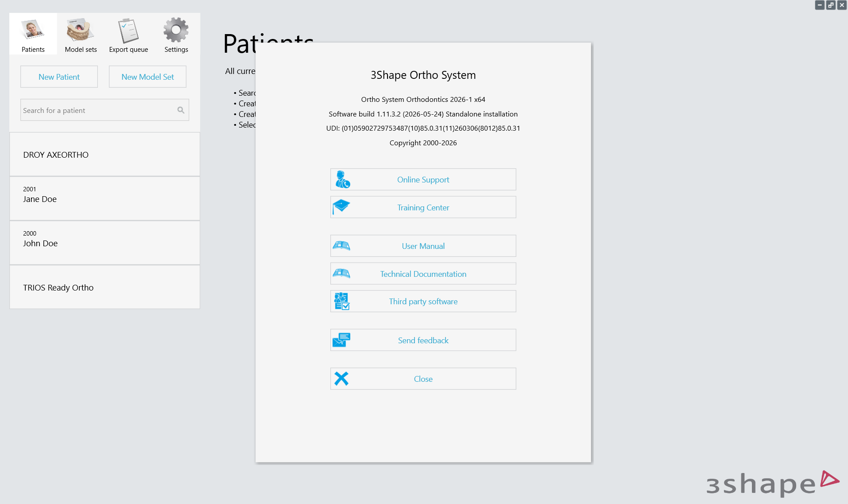Open the User Manual
The image size is (848, 504).
pyautogui.click(x=423, y=246)
